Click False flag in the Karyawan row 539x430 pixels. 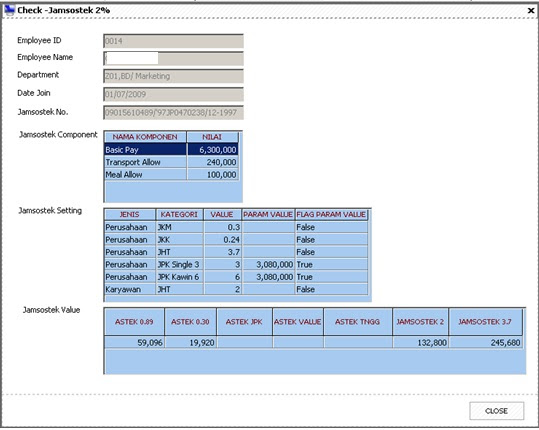pos(331,289)
